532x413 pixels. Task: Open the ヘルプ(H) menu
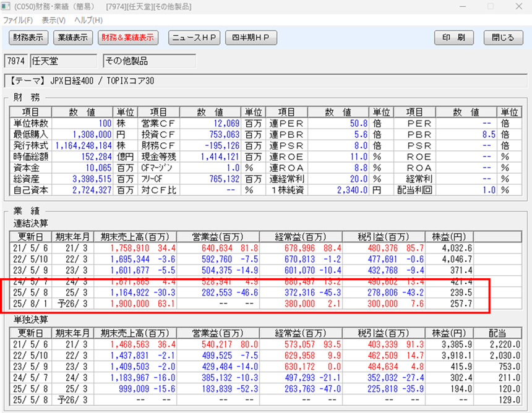click(88, 20)
